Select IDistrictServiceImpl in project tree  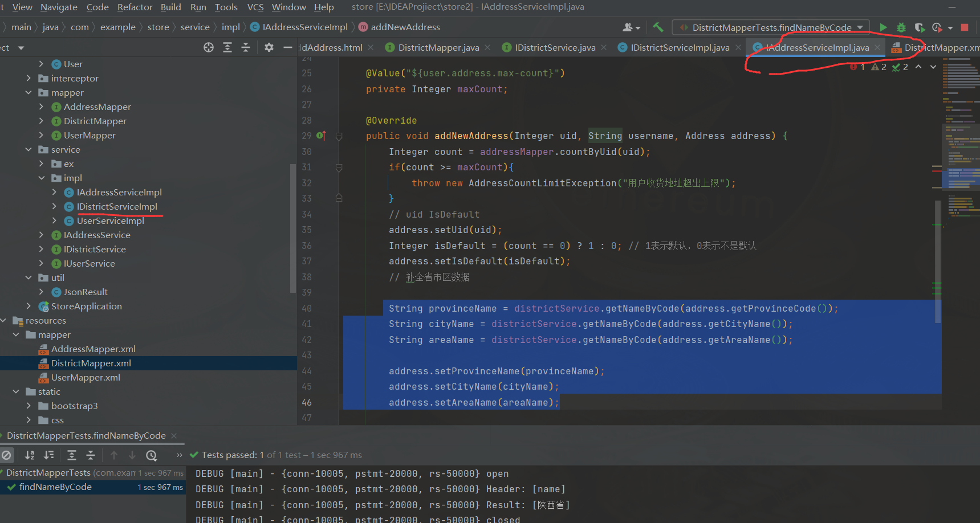pos(117,206)
